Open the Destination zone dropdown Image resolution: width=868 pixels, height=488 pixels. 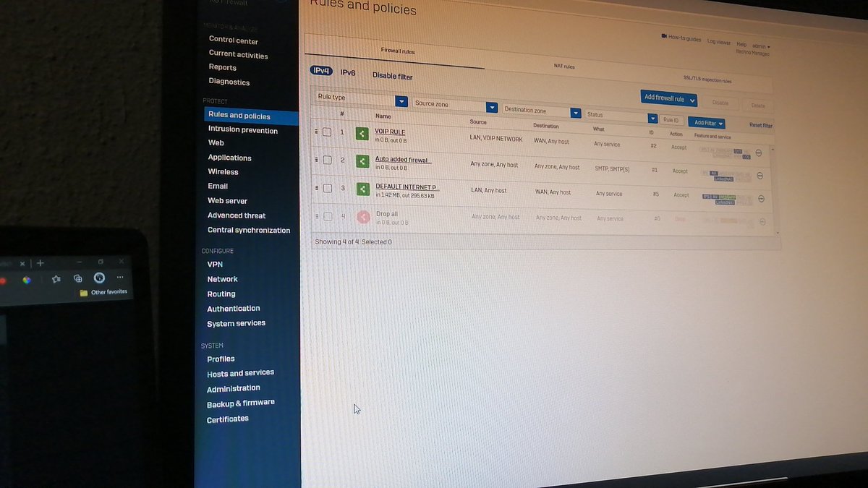click(542, 111)
